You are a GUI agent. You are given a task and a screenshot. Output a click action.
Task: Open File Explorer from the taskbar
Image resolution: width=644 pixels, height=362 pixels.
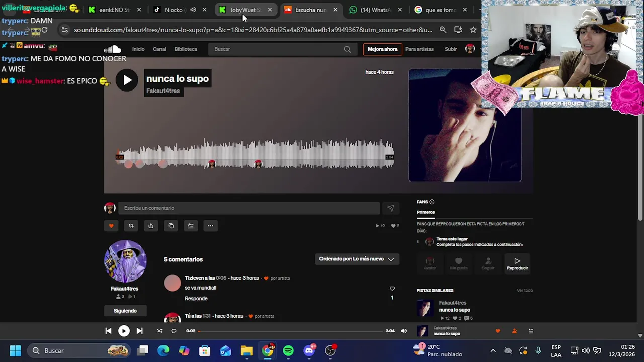coord(247,350)
